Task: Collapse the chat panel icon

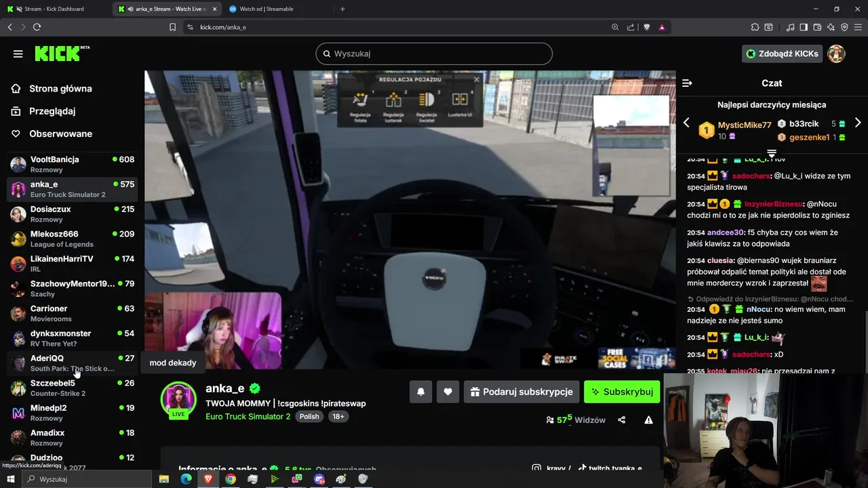Action: pyautogui.click(x=687, y=83)
